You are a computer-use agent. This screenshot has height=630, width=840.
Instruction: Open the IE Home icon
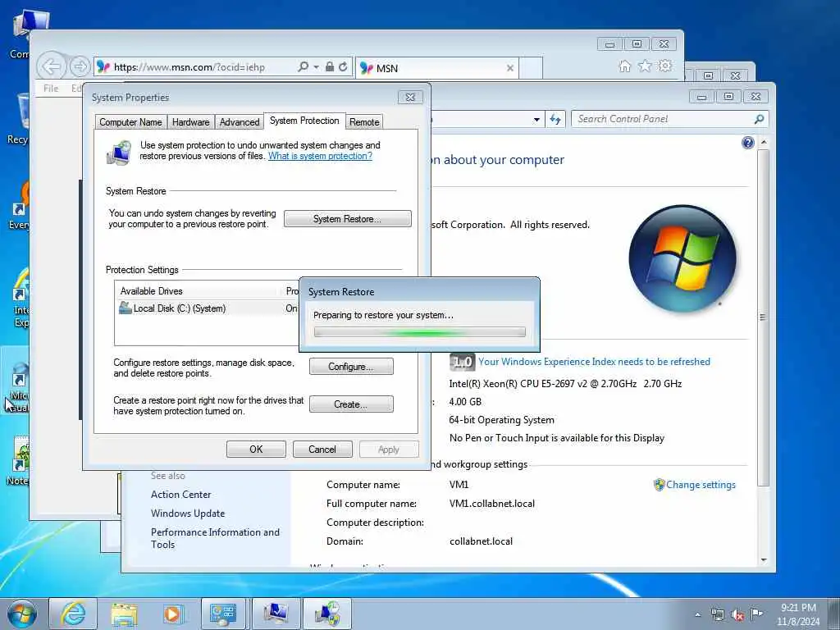coord(624,66)
